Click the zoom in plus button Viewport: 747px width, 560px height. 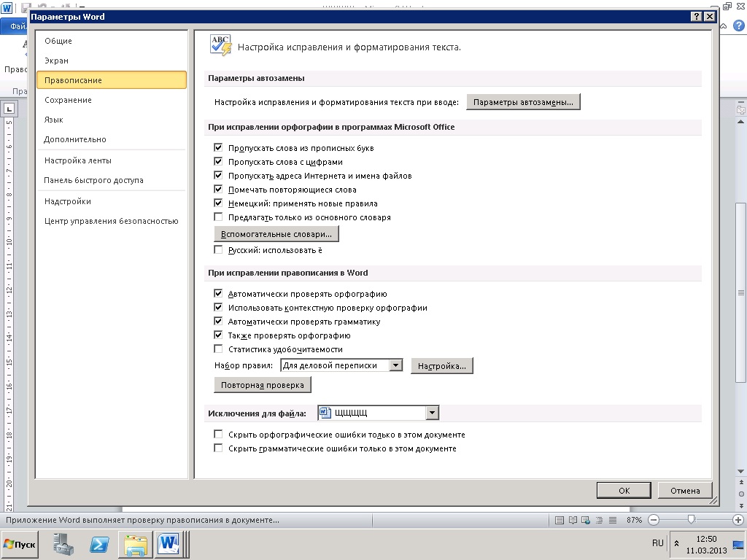coord(738,520)
